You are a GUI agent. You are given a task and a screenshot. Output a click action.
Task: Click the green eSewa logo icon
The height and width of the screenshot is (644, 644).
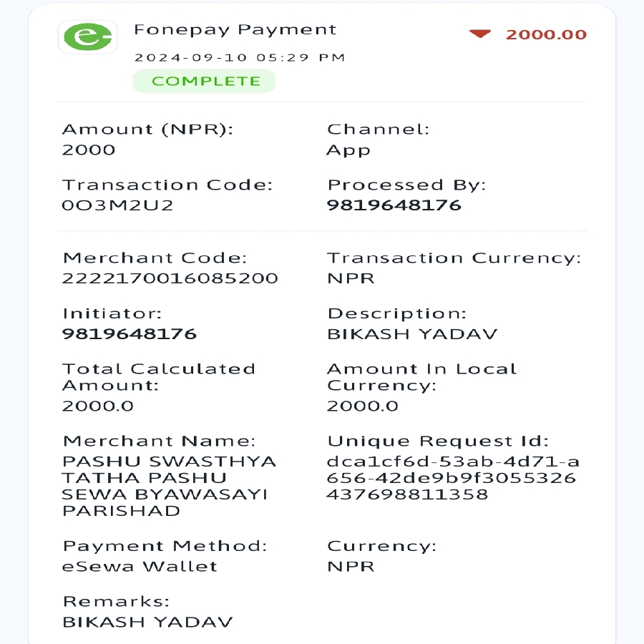coord(88,37)
